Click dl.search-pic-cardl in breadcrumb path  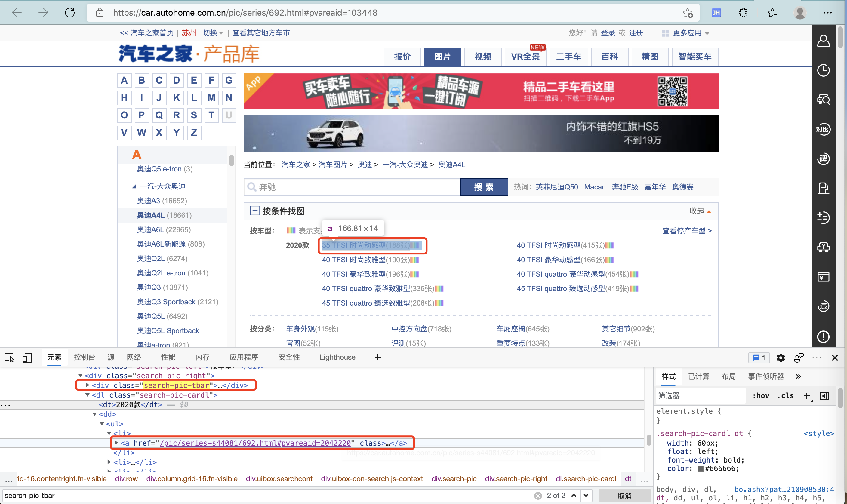point(586,478)
